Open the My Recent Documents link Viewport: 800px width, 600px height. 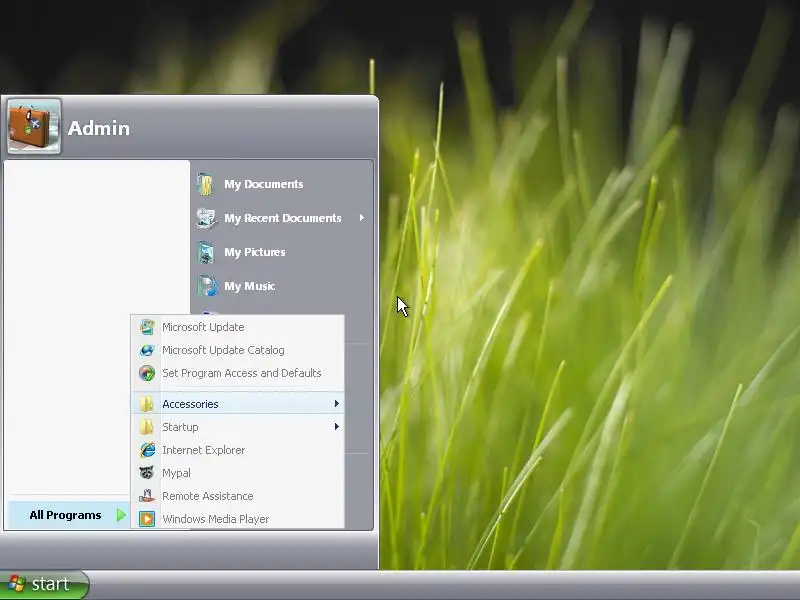[283, 218]
